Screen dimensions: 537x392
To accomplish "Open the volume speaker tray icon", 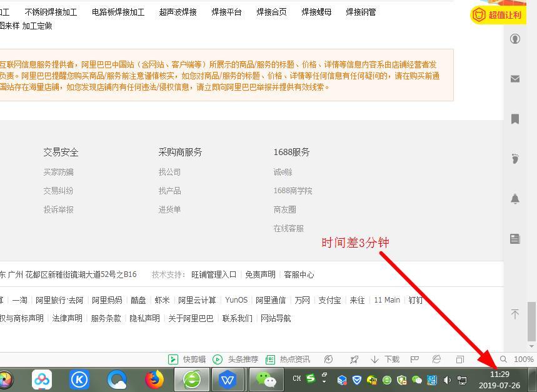I will tap(447, 380).
